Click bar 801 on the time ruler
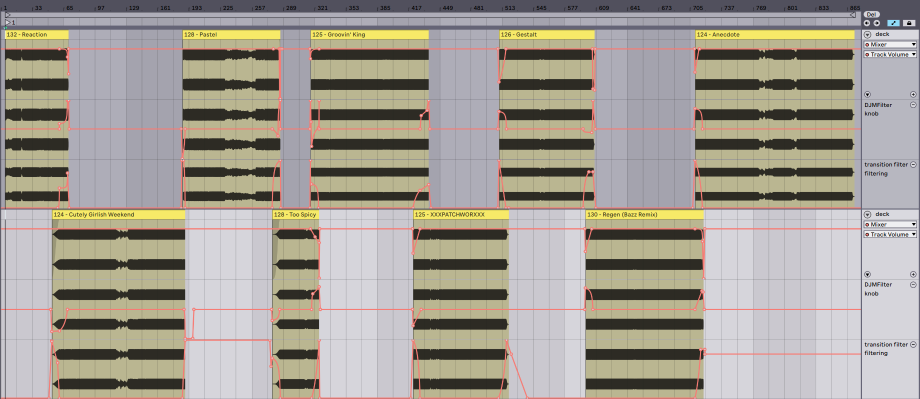Screen dimensions: 920x399 click(792, 8)
